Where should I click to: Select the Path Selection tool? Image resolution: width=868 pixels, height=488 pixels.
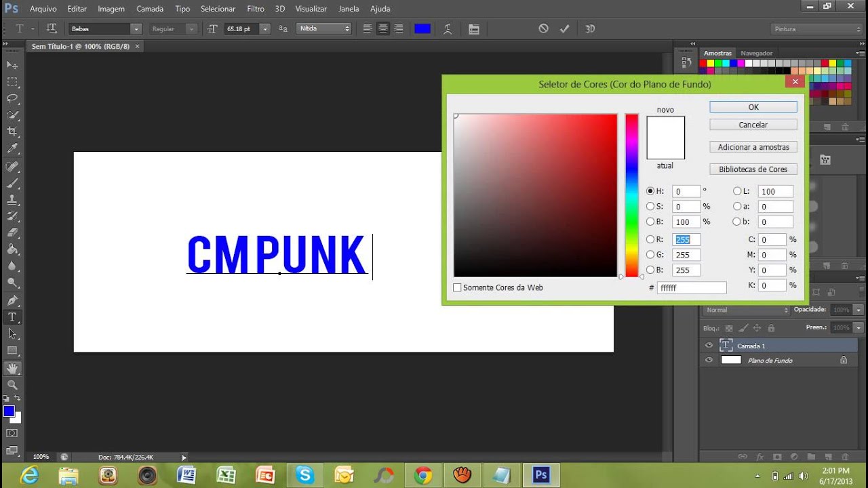[12, 334]
